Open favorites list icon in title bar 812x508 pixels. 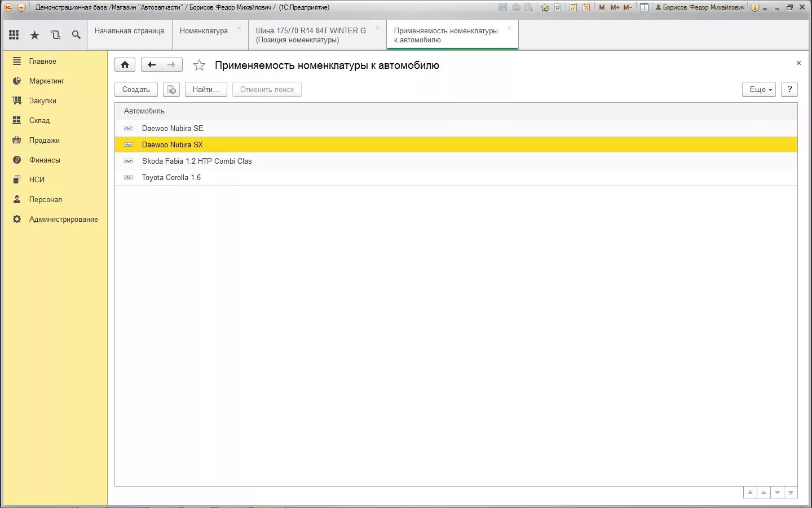[558, 7]
